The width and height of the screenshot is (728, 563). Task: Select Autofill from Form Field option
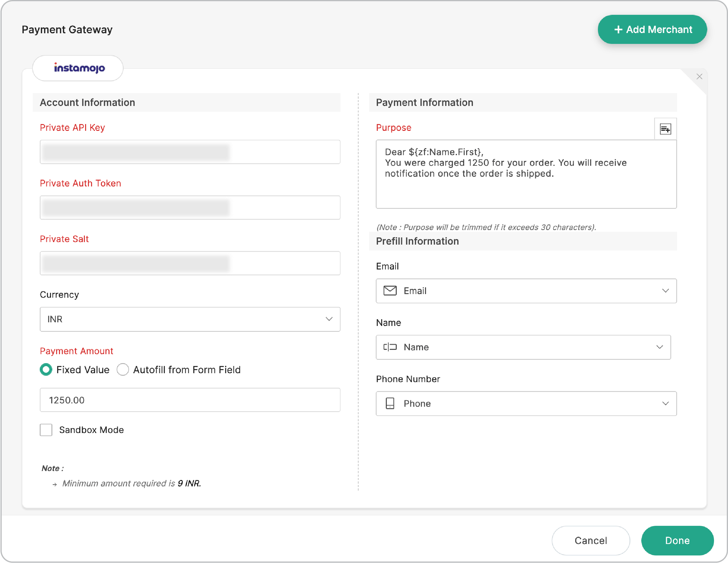[x=123, y=370]
